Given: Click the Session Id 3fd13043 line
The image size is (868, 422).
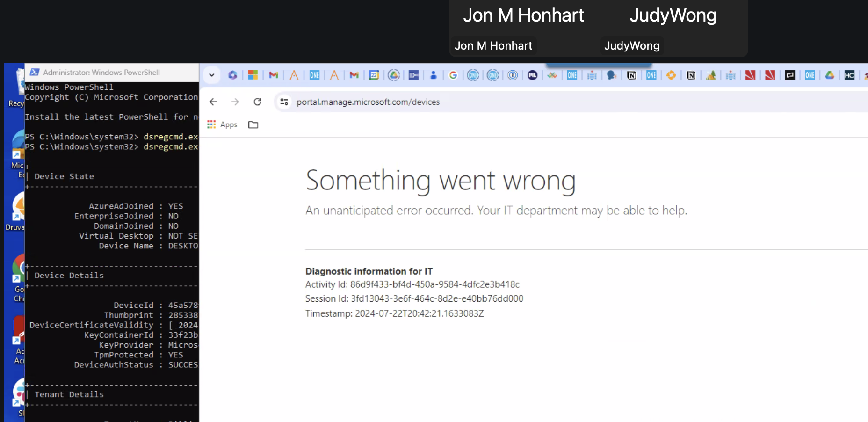Looking at the screenshot, I should click(414, 298).
